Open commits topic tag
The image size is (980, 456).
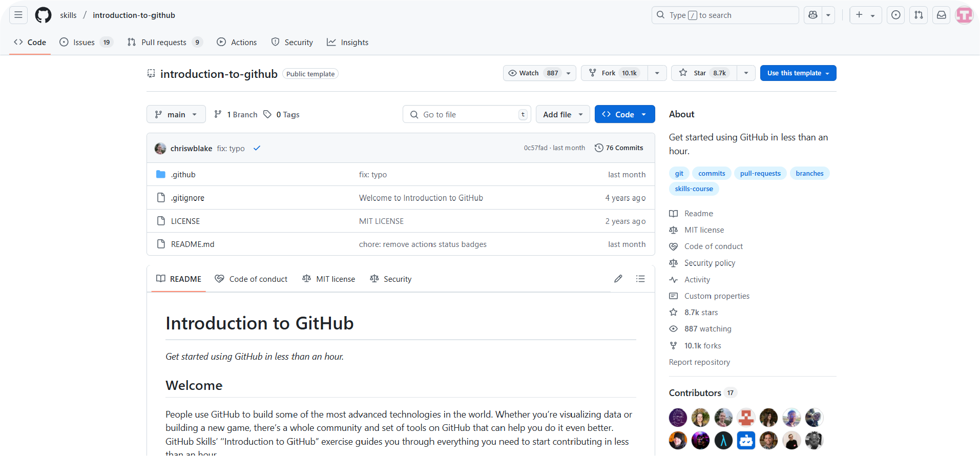pyautogui.click(x=712, y=173)
